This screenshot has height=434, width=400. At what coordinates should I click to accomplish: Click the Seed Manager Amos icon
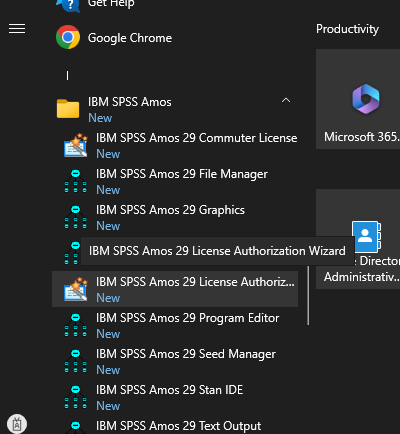point(76,361)
